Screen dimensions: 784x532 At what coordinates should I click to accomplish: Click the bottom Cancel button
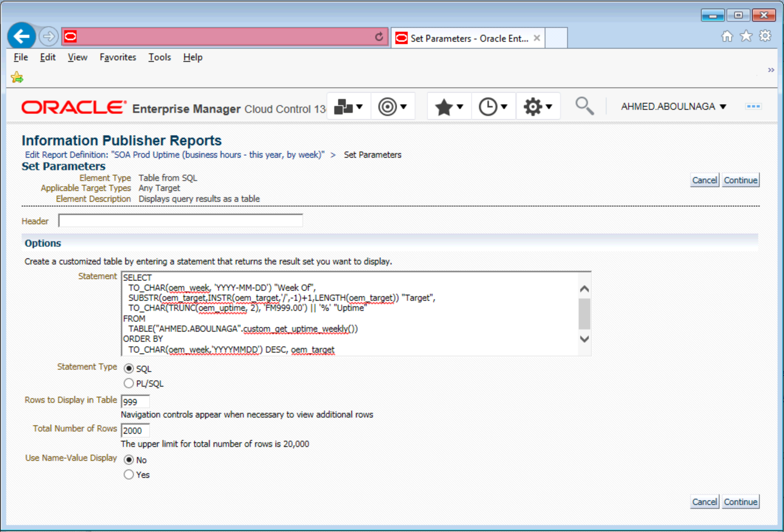pyautogui.click(x=704, y=502)
